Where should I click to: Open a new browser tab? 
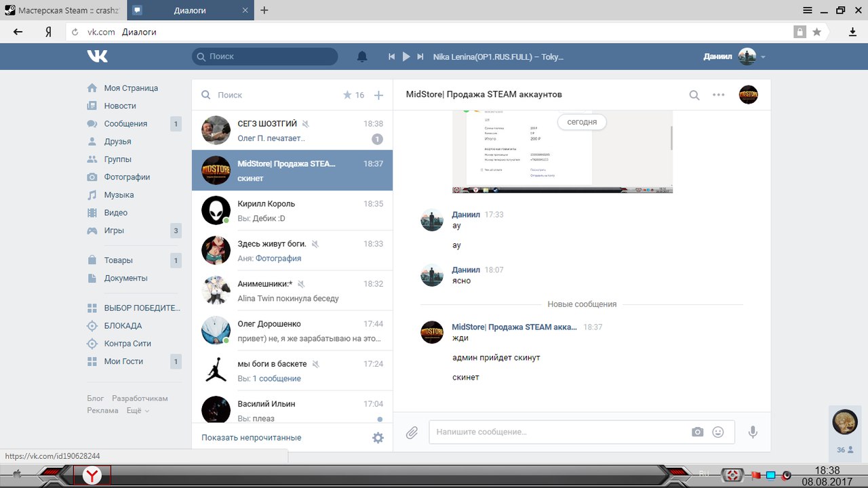coord(264,10)
